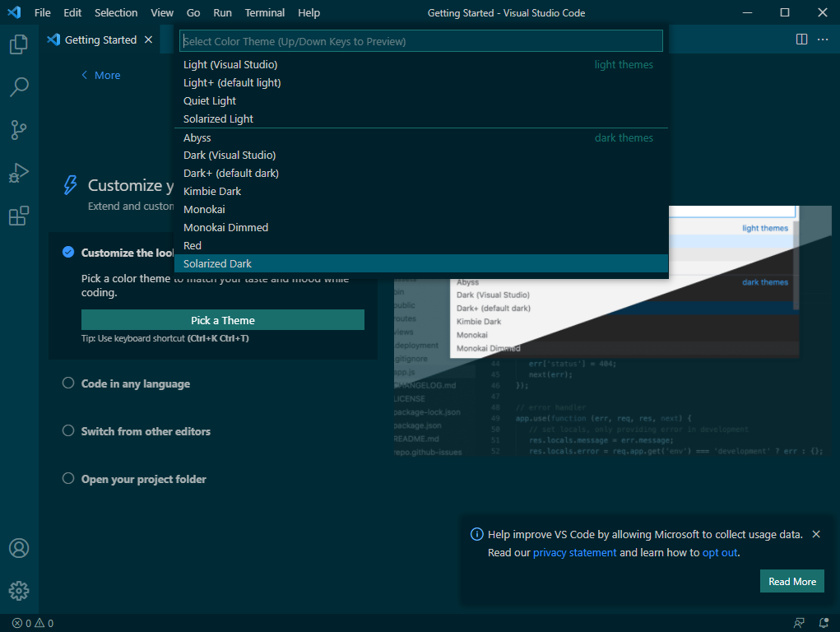Select the Code in any language step

(x=68, y=383)
